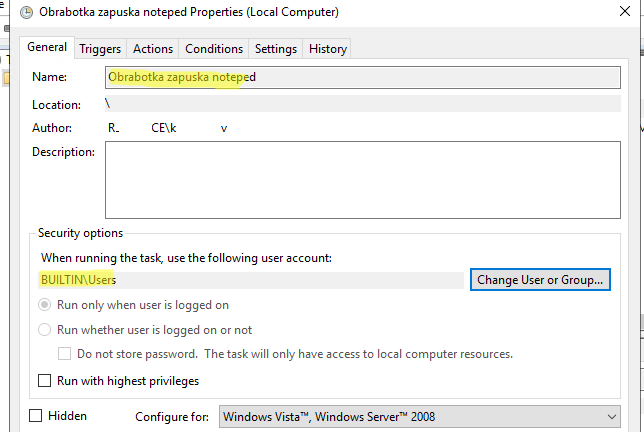Click inside the Description text box
The image size is (644, 432).
click(x=363, y=180)
